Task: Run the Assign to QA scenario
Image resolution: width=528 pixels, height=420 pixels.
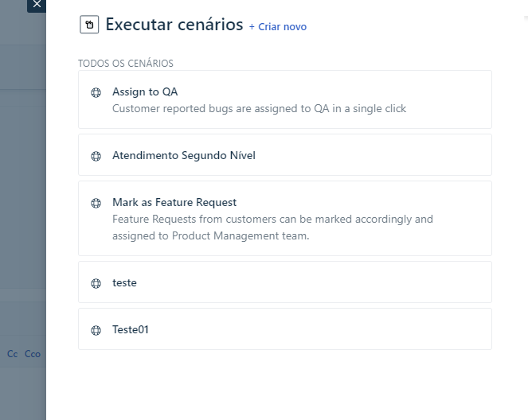Action: [x=145, y=92]
